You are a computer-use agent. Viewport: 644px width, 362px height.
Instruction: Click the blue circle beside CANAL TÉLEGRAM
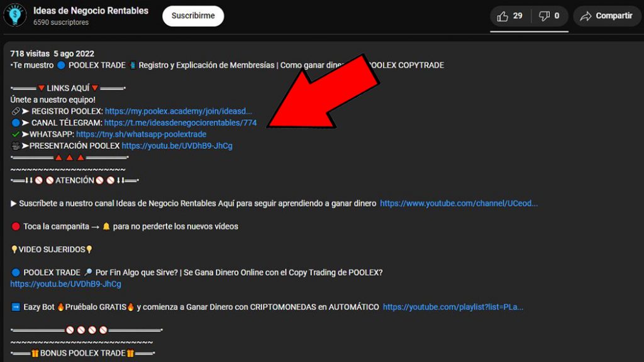point(16,123)
